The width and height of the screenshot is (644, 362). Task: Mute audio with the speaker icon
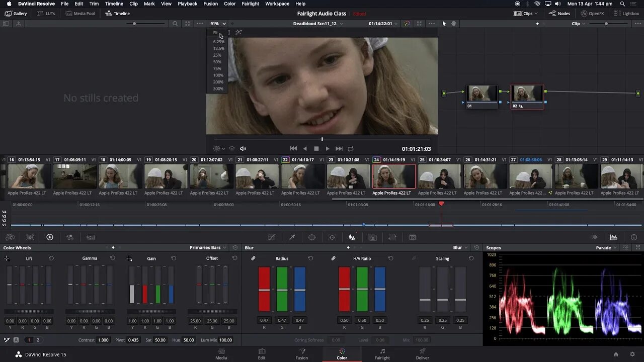coord(243,148)
